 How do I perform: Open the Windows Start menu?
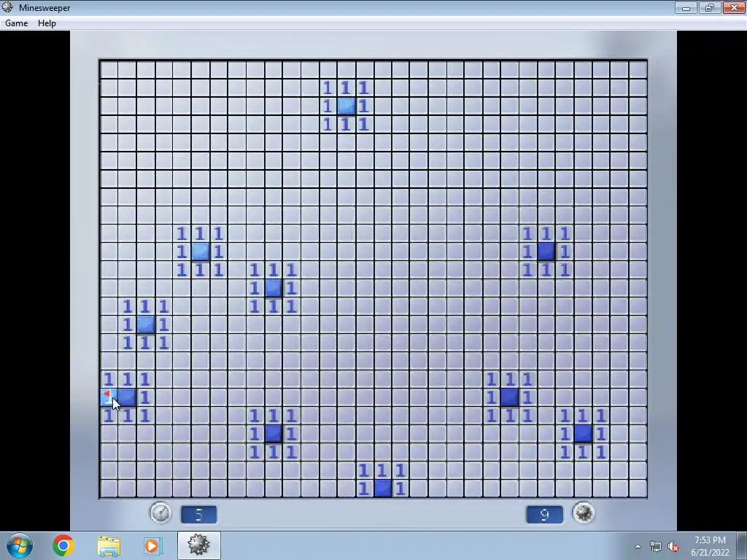click(20, 545)
